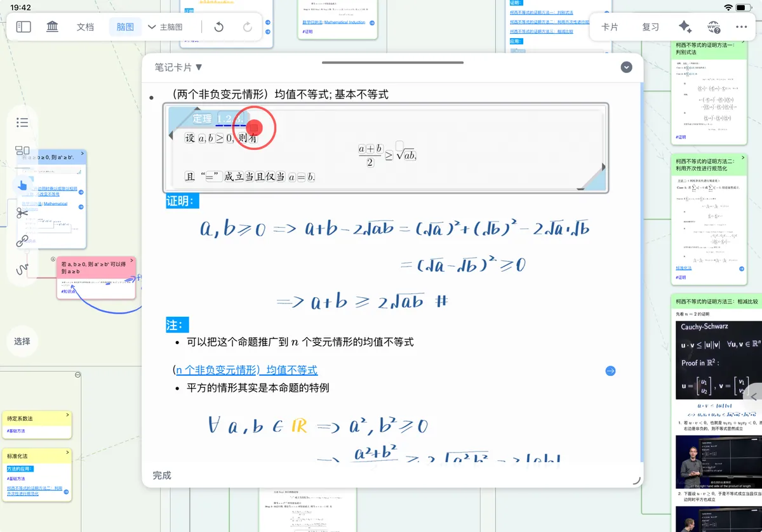Click the 19:42 clock in status bar
This screenshot has width=762, height=532.
(21, 7)
